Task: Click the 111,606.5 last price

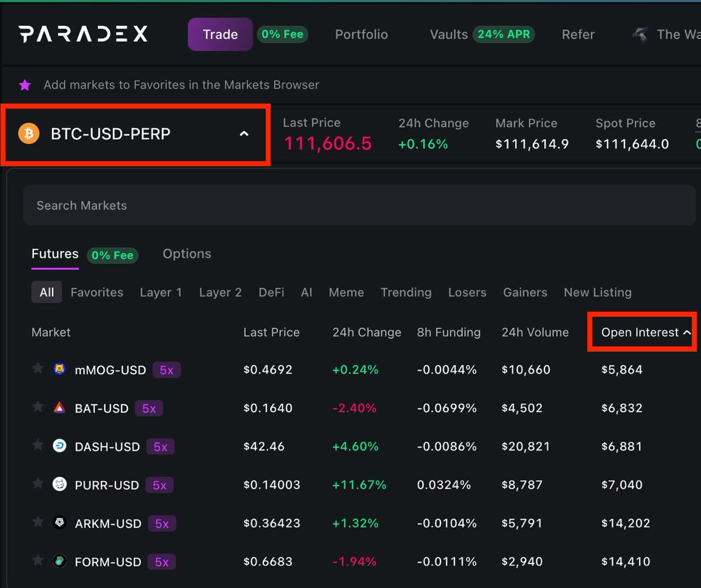Action: (x=327, y=143)
